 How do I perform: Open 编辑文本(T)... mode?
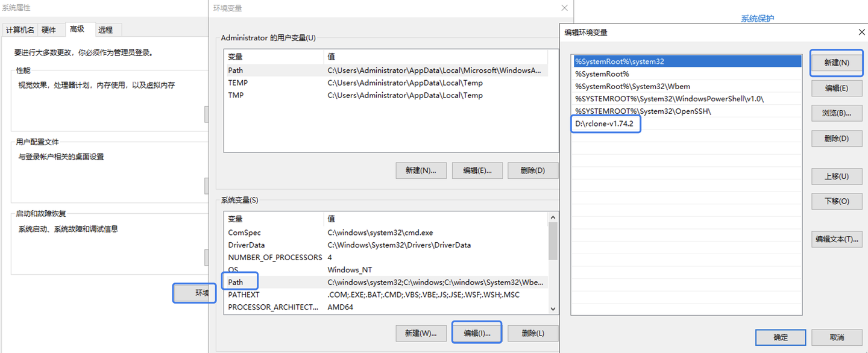tap(837, 239)
